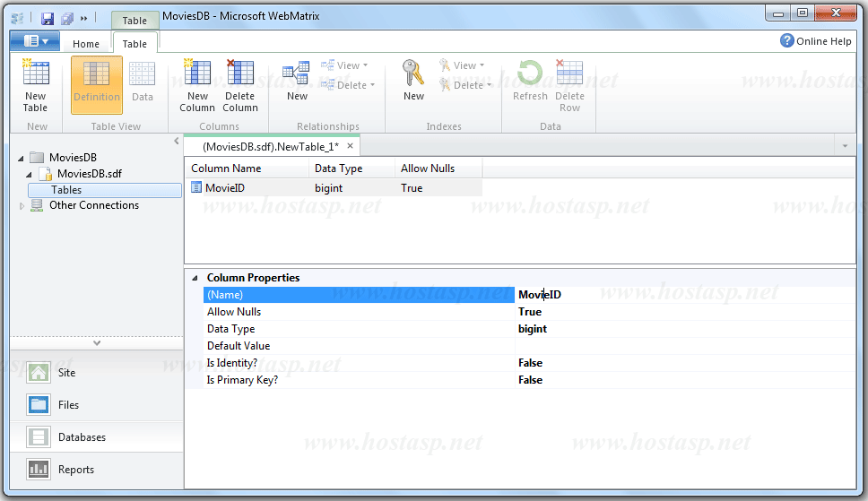Open the Reports workspace
This screenshot has height=501, width=868.
pos(96,469)
